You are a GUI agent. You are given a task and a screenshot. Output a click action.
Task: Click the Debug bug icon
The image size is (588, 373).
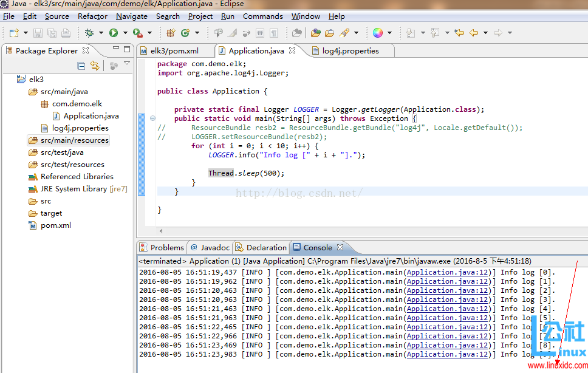[89, 33]
